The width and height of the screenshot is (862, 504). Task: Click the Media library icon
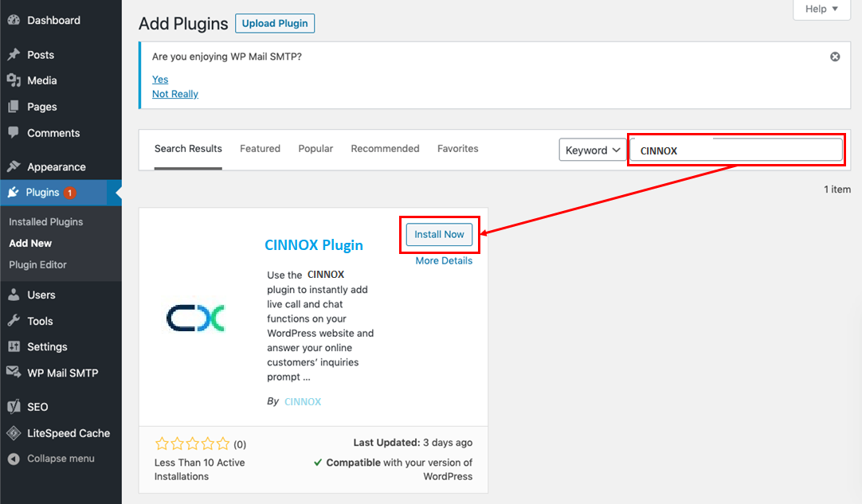click(x=14, y=80)
